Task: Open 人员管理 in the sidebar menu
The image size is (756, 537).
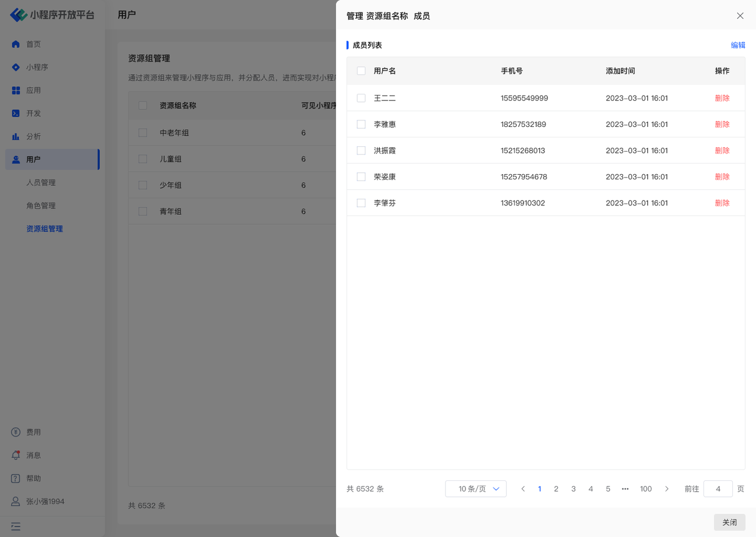Action: pyautogui.click(x=41, y=182)
